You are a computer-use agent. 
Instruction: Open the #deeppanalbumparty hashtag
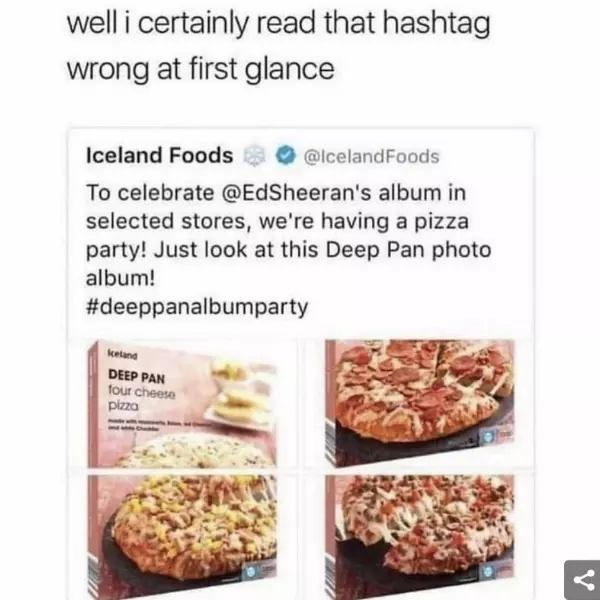[x=197, y=307]
